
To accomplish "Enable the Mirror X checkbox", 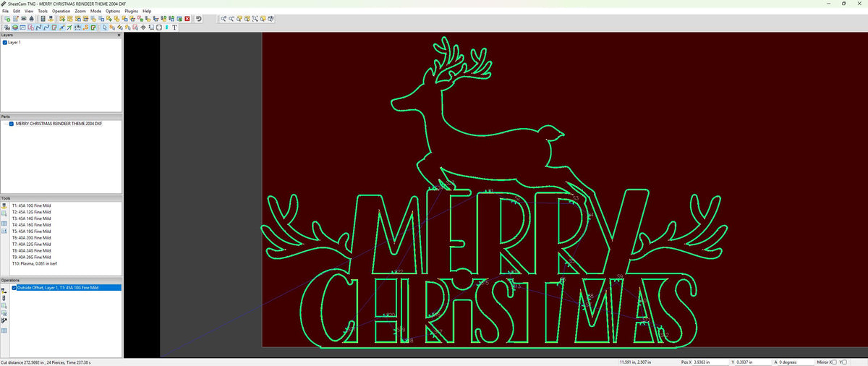I will click(833, 361).
